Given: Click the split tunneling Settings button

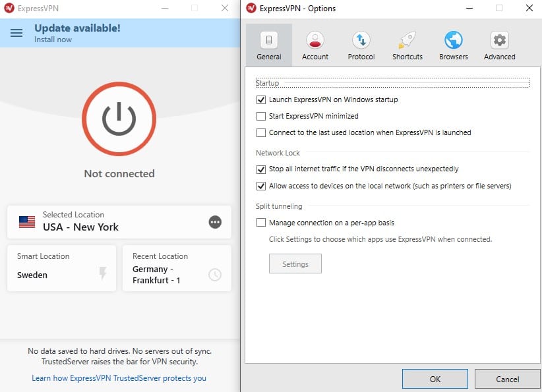Looking at the screenshot, I should click(x=295, y=264).
